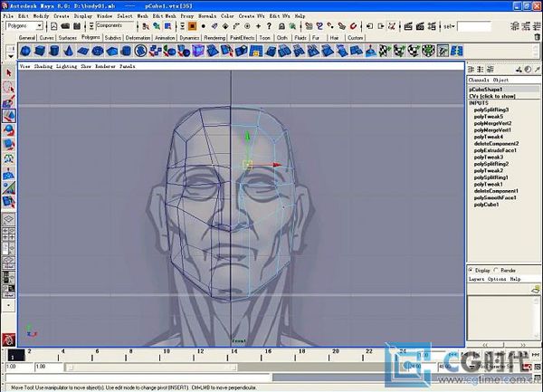Pick the Rotate tool in toolbox
The height and width of the screenshot is (392, 543).
pyautogui.click(x=9, y=129)
